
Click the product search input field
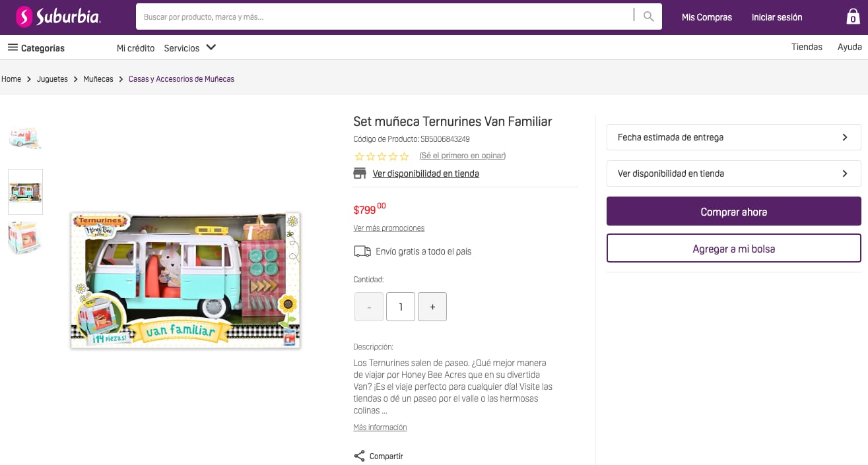383,17
